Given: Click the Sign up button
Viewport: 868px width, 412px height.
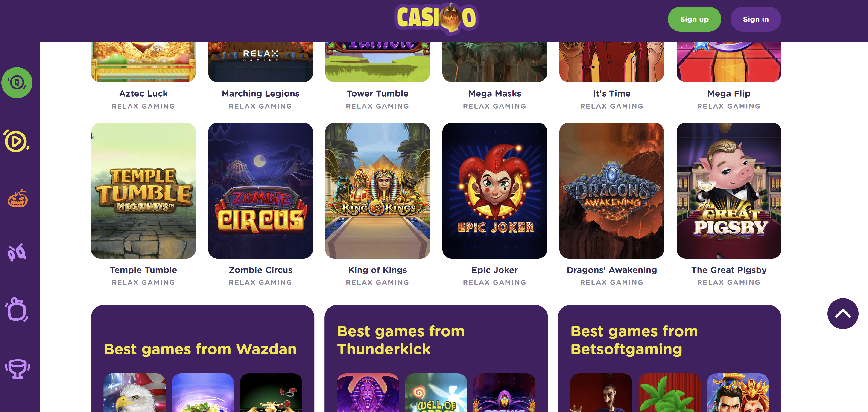Looking at the screenshot, I should click(694, 19).
